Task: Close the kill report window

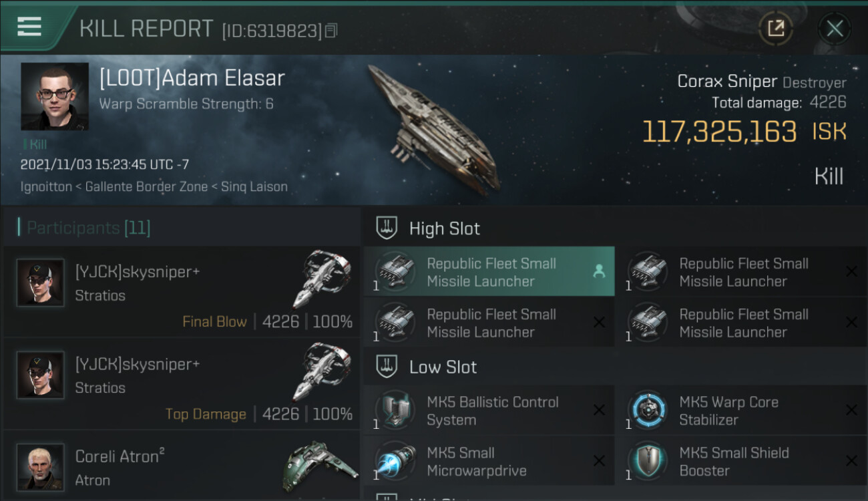Action: [835, 28]
